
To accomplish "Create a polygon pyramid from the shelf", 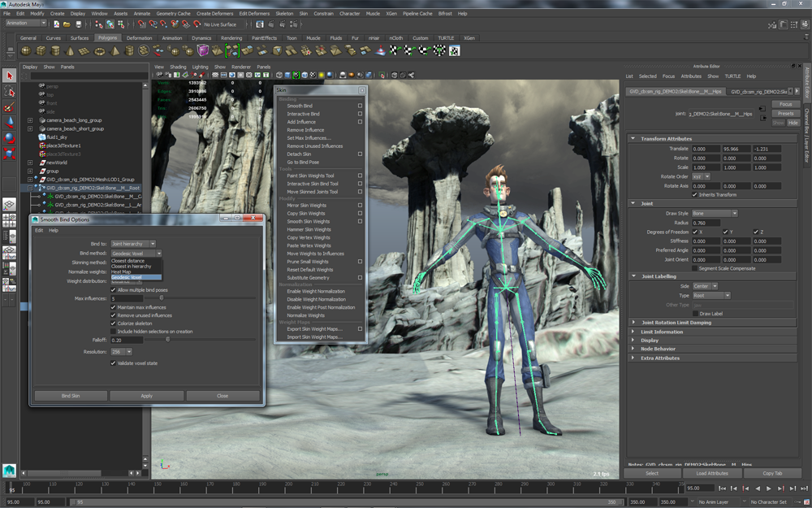I will [x=115, y=50].
